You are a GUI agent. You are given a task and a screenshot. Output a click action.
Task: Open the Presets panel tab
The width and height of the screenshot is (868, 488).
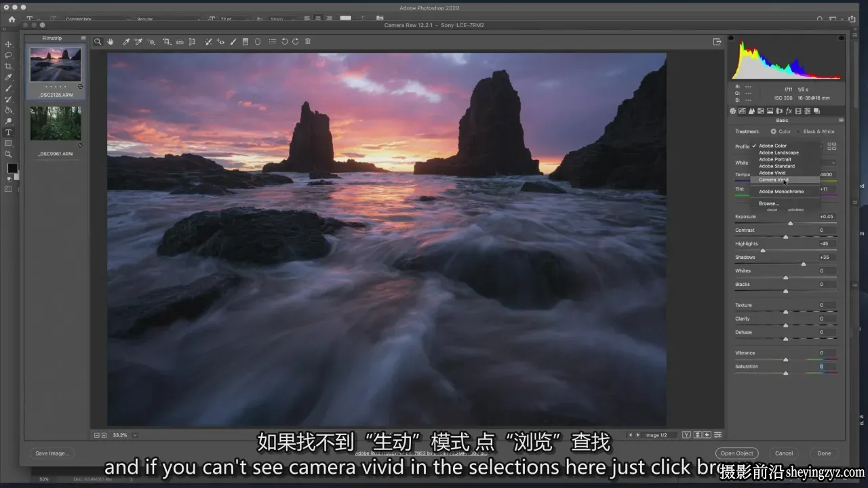click(807, 111)
